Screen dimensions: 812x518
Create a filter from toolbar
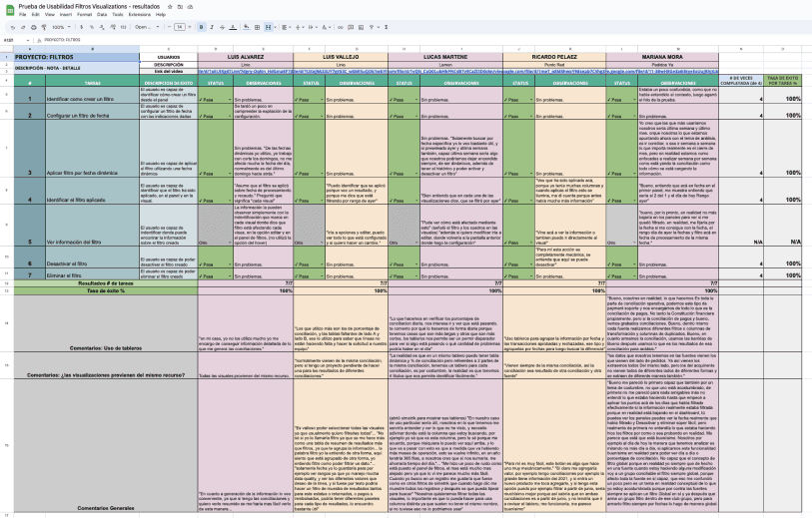372,27
